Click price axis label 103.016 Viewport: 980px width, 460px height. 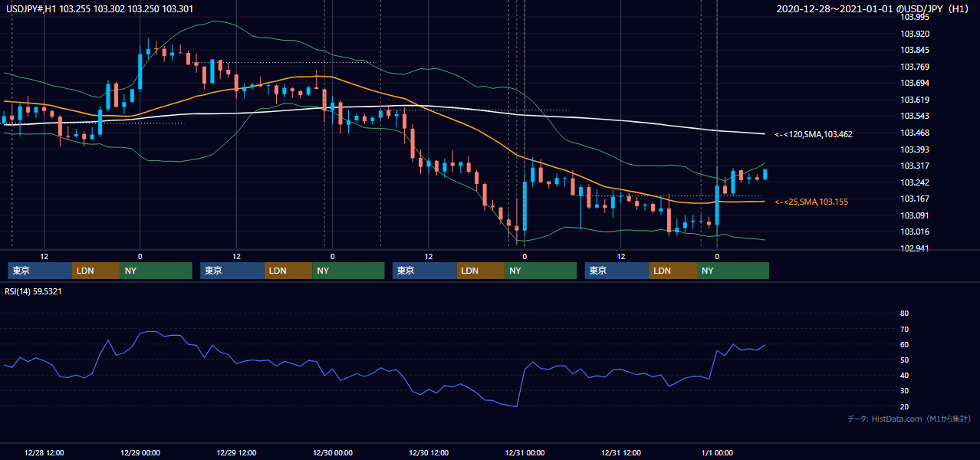[915, 232]
